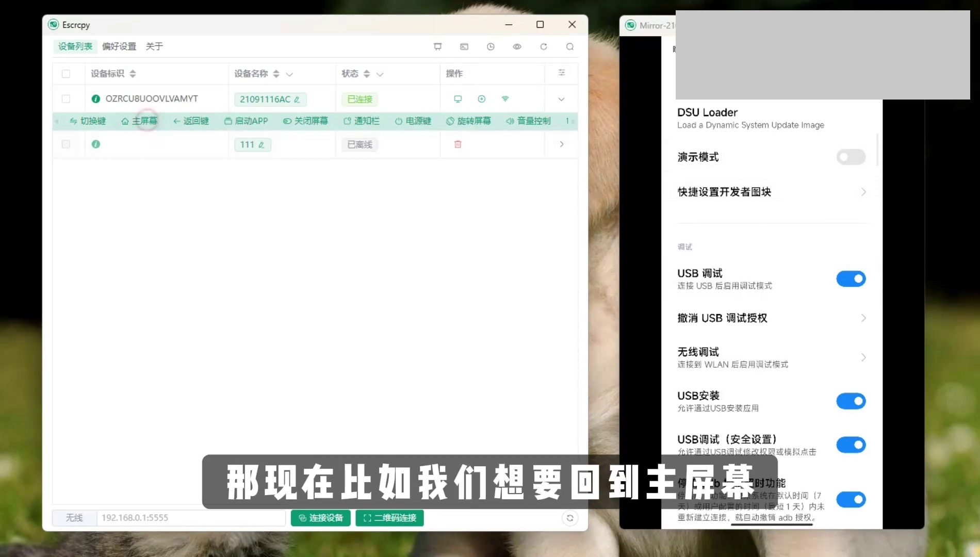
Task: Click the screen record icon in device row
Action: click(x=481, y=99)
